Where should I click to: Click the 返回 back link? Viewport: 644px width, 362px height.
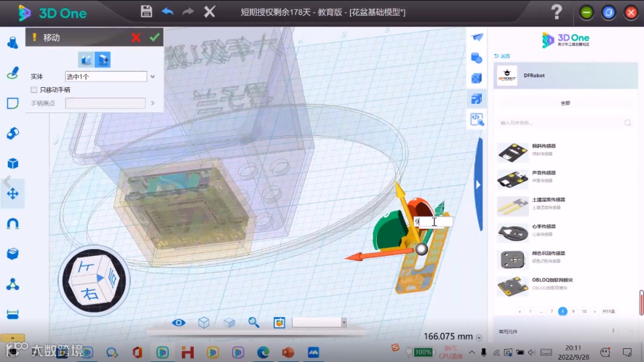pos(501,56)
